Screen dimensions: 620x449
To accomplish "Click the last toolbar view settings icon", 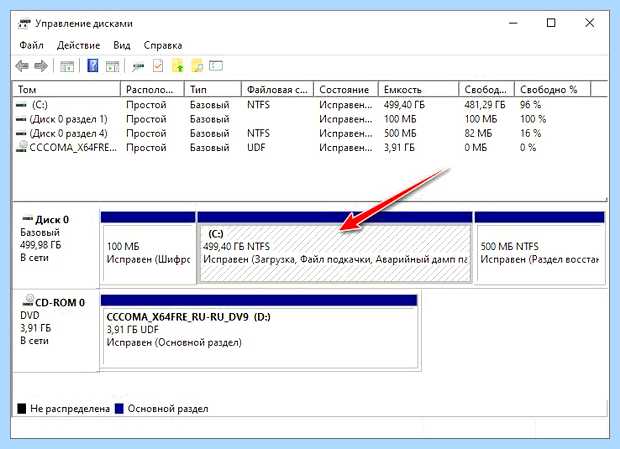I will click(216, 66).
